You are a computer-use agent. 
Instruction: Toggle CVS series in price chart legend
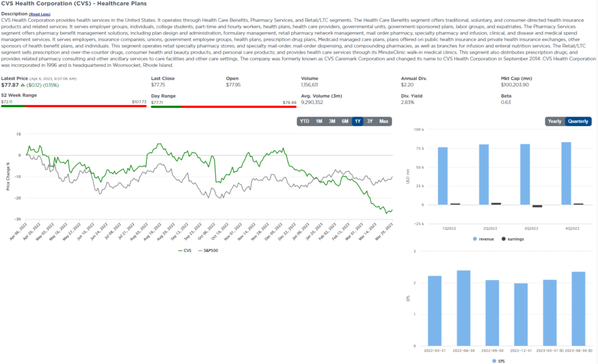185,250
